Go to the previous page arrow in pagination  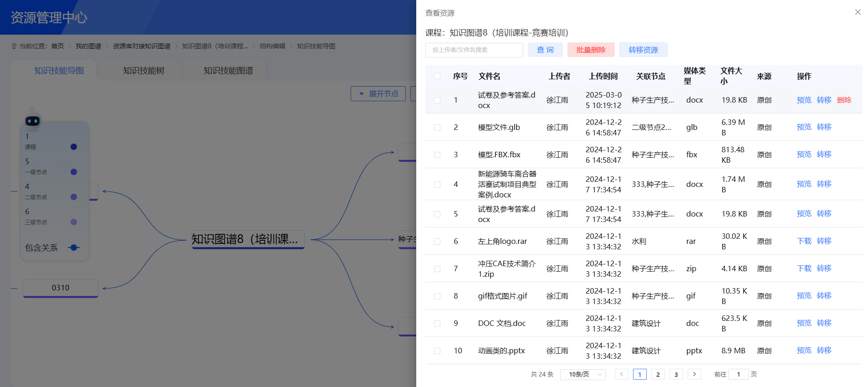[x=621, y=374]
